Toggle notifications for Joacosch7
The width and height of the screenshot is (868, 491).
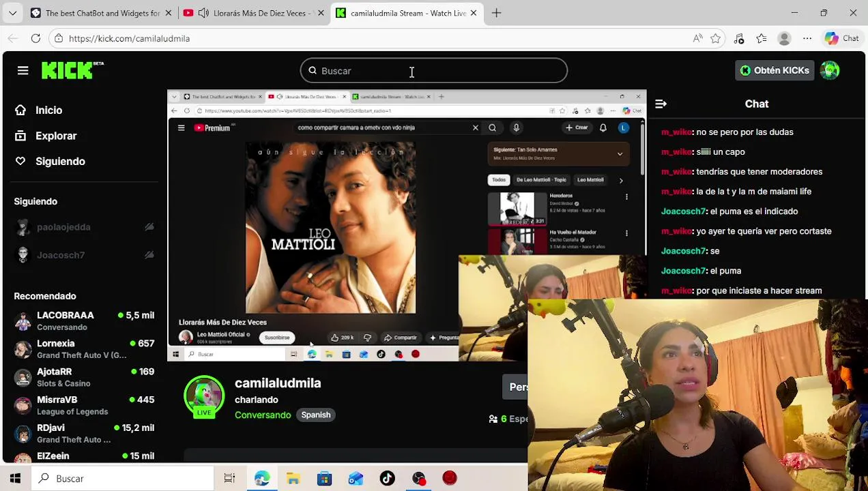149,255
